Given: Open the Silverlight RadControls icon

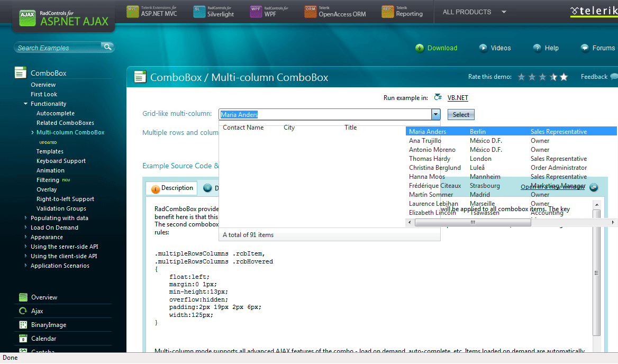Looking at the screenshot, I should click(199, 12).
